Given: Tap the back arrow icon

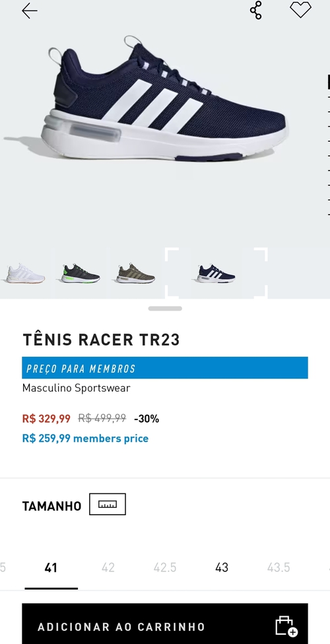Looking at the screenshot, I should [30, 11].
